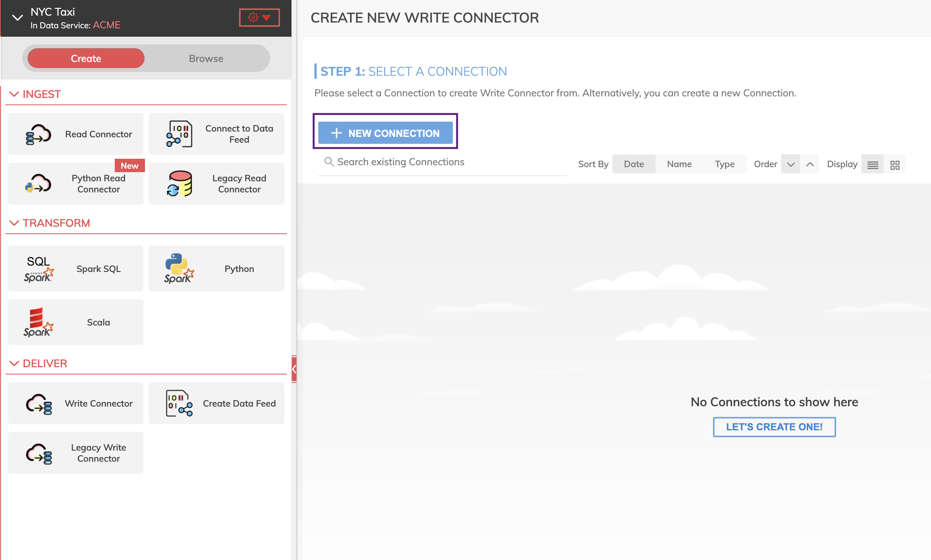Viewport: 931px width, 560px height.
Task: Select the Python Read Connector icon
Action: point(38,184)
